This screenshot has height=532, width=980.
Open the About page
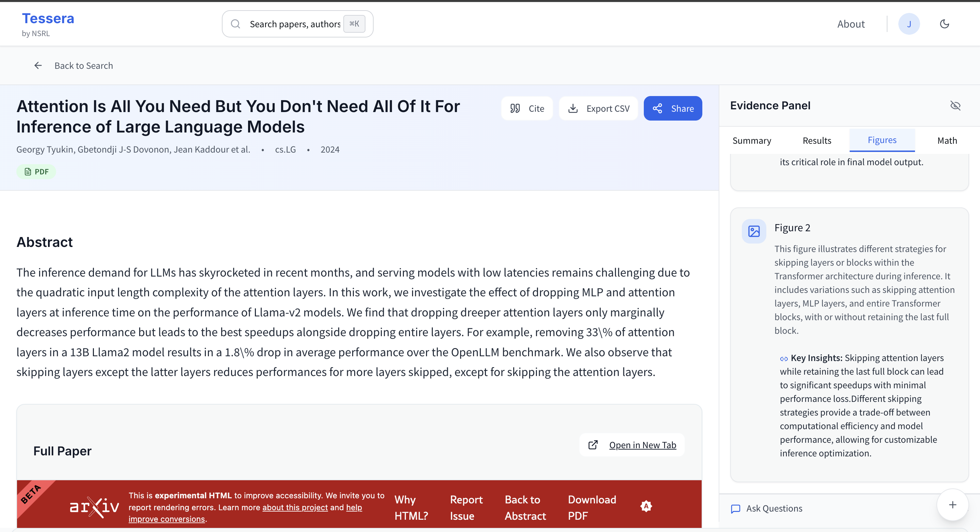851,24
